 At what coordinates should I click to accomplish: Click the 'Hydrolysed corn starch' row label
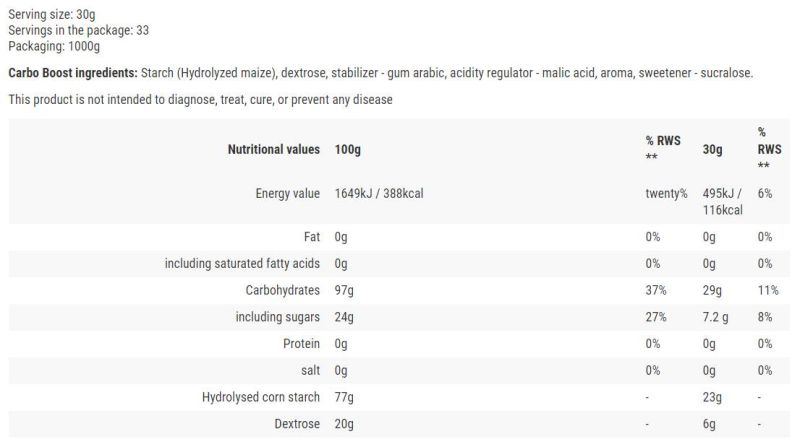257,397
